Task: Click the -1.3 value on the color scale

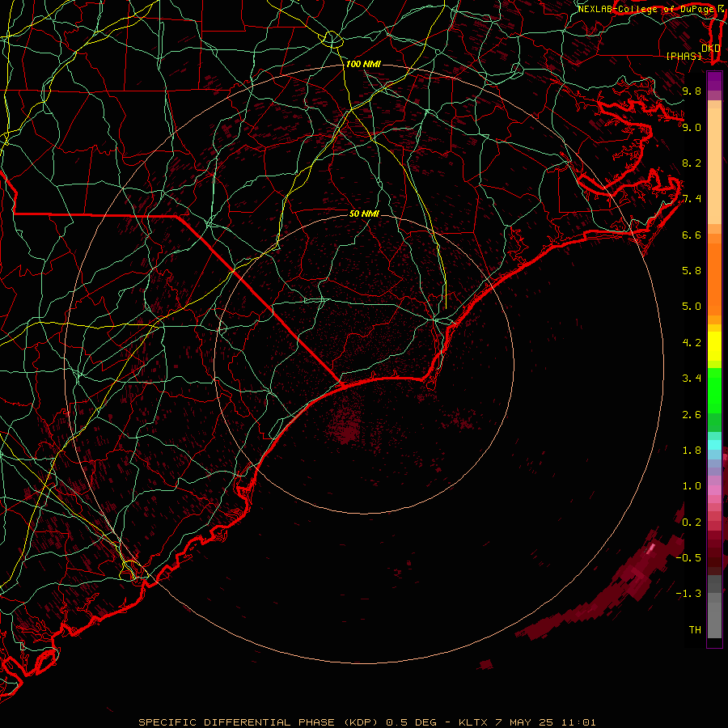Action: [688, 594]
